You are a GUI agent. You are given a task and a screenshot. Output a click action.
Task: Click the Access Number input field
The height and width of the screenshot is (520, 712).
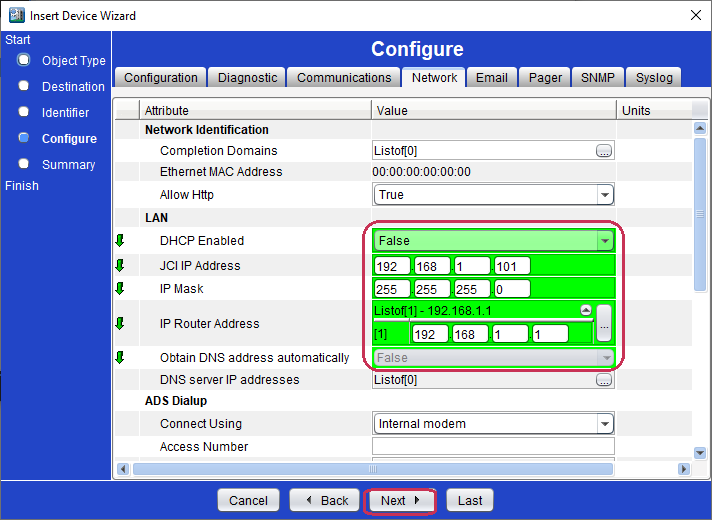(493, 446)
